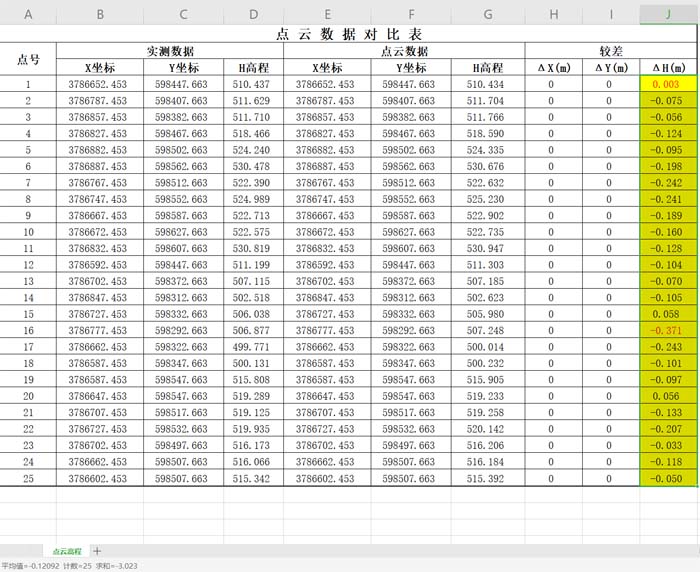The width and height of the screenshot is (700, 572).
Task: Select the 实测数据 merged header cell
Action: (170, 51)
